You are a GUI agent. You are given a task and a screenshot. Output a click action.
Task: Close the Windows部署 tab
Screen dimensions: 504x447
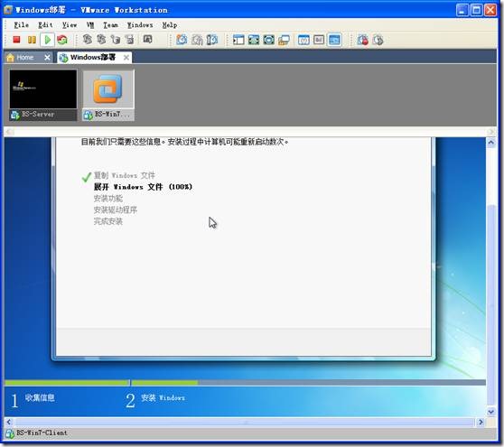click(x=126, y=58)
